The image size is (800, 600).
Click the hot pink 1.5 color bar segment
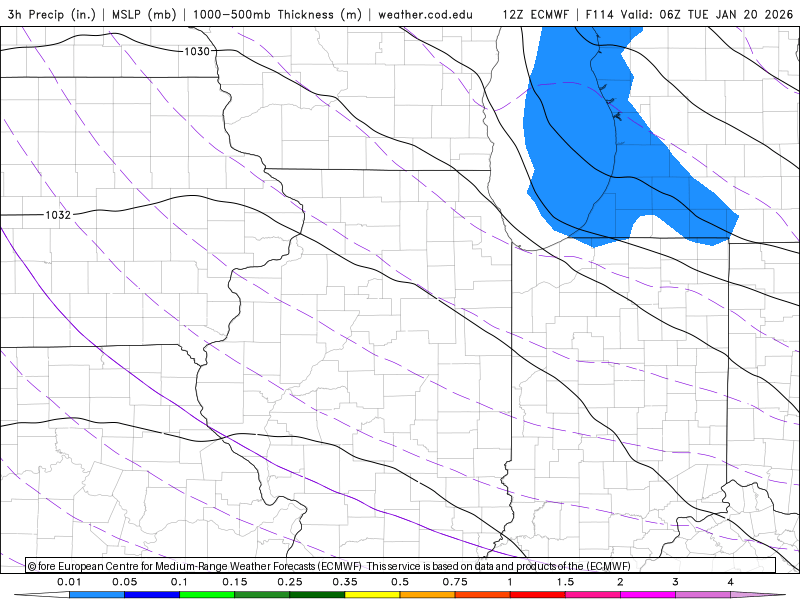pos(593,595)
